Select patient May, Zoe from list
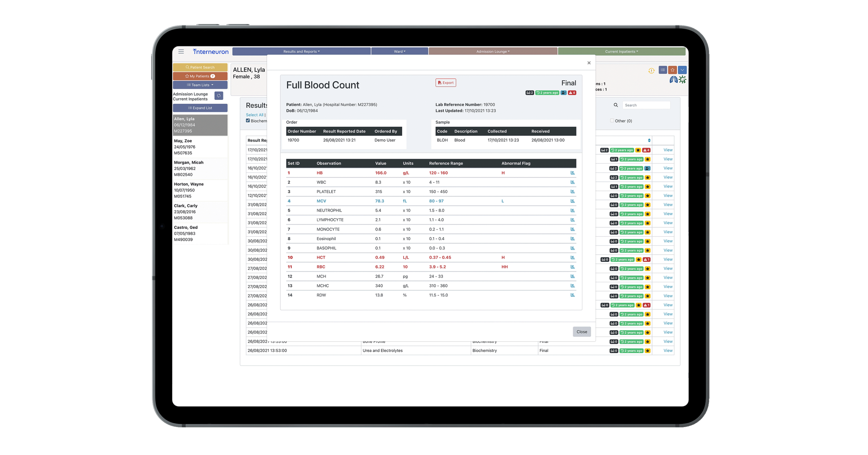This screenshot has height=455, width=868. (200, 147)
